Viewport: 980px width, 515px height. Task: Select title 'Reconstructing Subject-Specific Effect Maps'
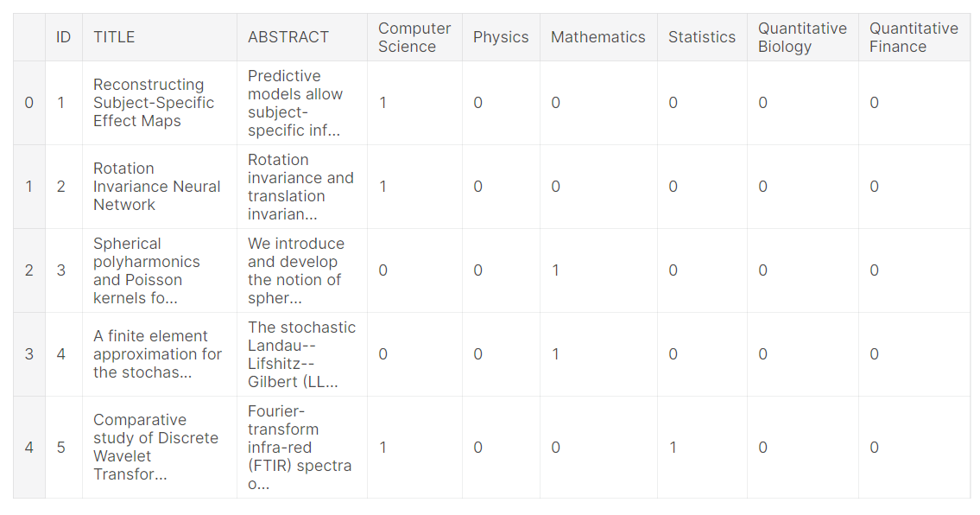pos(160,103)
